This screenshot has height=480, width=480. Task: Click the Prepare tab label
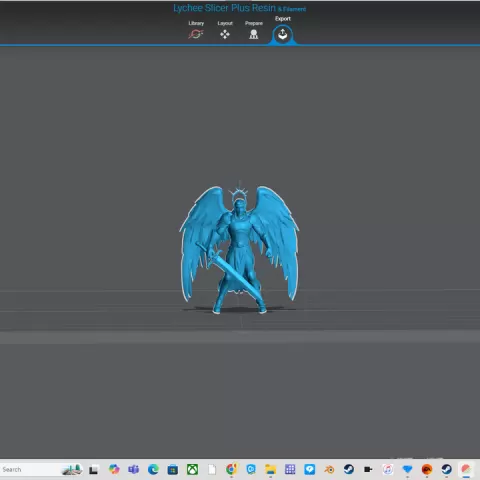click(x=254, y=23)
